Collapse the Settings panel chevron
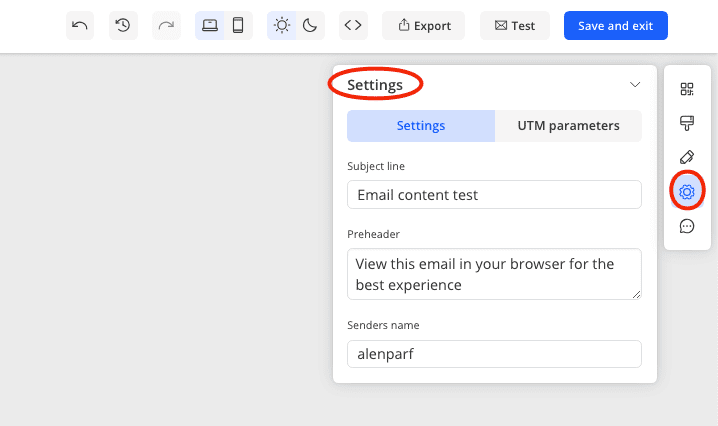Viewport: 718px width, 426px height. 635,85
